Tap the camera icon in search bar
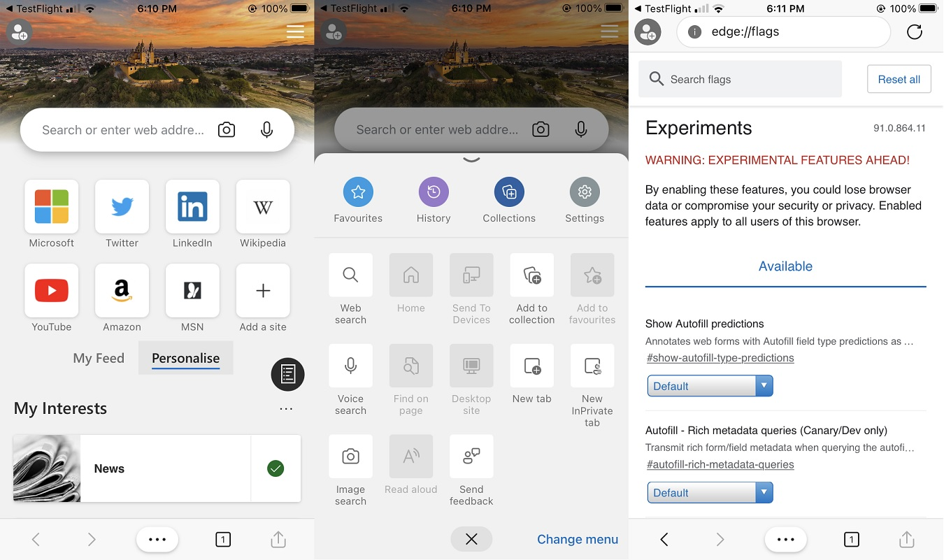The width and height of the screenshot is (944, 560). (227, 130)
